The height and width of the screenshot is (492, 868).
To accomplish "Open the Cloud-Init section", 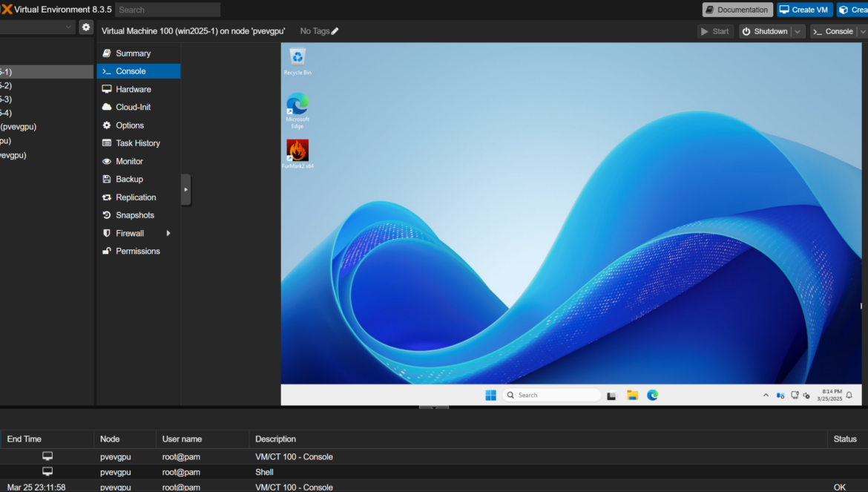I will [x=139, y=108].
